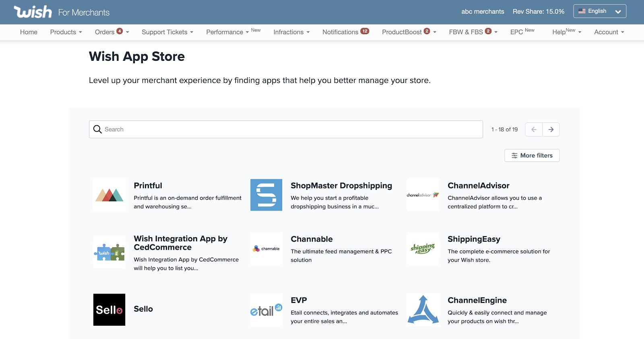Click the 'For Merchants' header text
This screenshot has width=644, height=339.
tap(84, 12)
